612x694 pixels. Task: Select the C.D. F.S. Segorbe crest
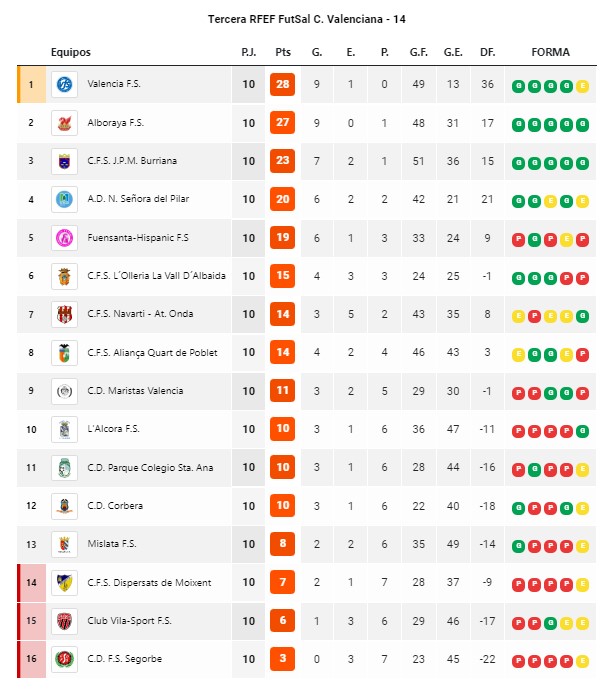point(64,659)
